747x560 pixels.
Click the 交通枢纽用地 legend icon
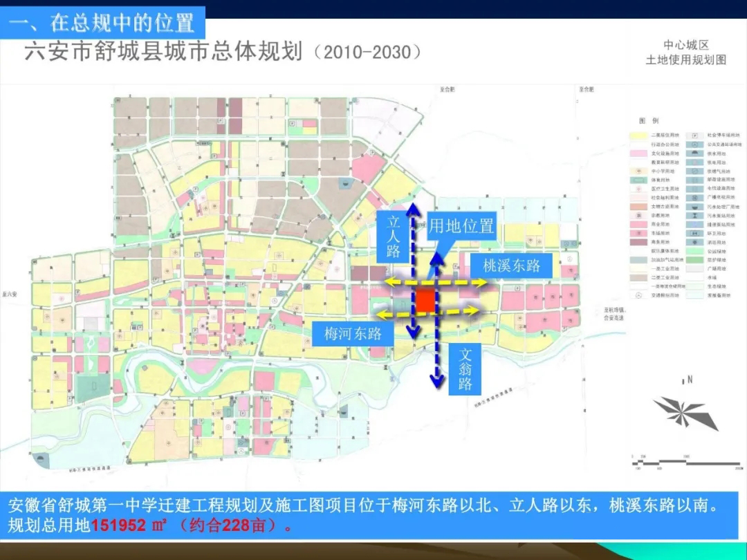click(639, 295)
